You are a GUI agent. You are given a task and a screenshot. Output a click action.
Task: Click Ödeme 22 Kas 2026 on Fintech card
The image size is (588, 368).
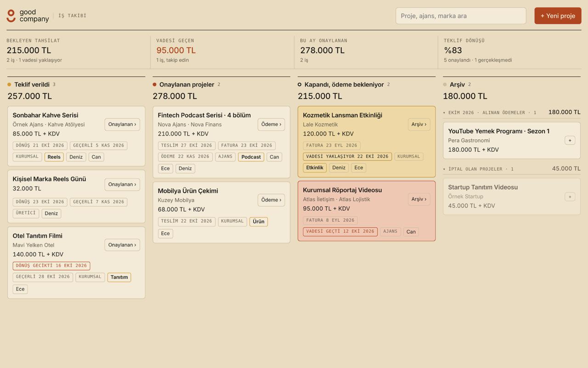point(185,157)
